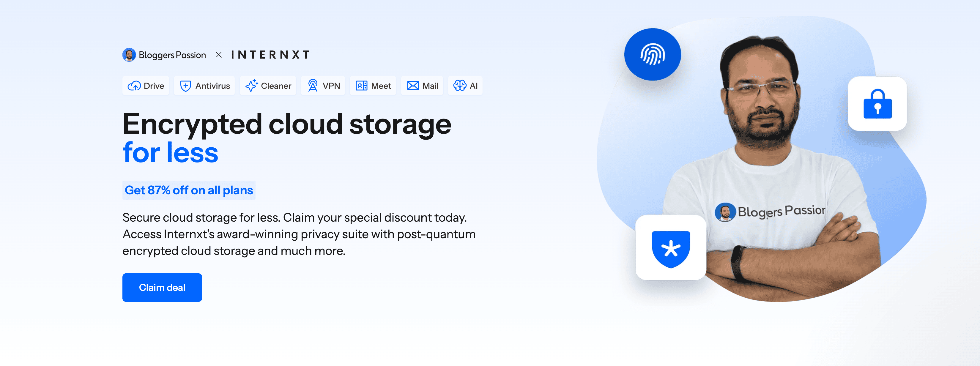Click the blue padlock card icon
The image size is (980, 366).
point(877,103)
